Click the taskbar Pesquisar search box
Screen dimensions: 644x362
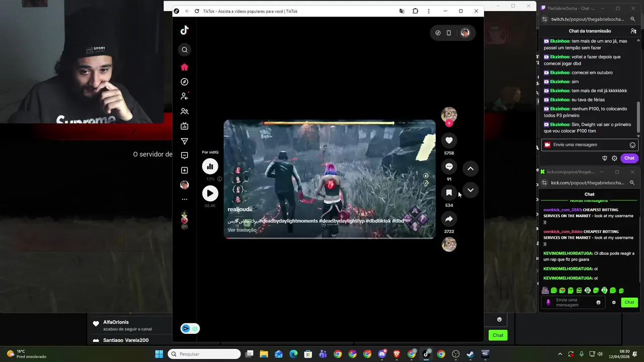point(204,354)
